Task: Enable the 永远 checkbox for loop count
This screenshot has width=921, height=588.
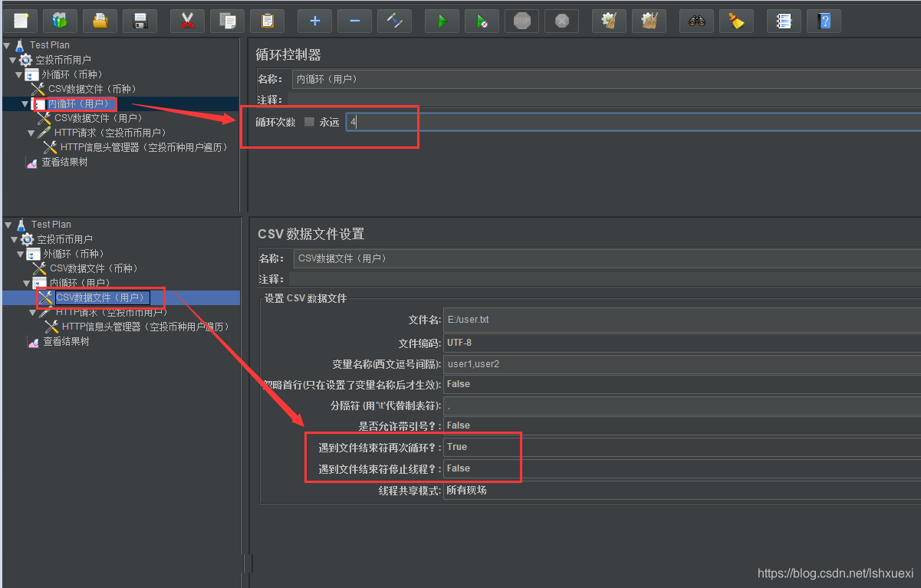Action: pos(309,122)
